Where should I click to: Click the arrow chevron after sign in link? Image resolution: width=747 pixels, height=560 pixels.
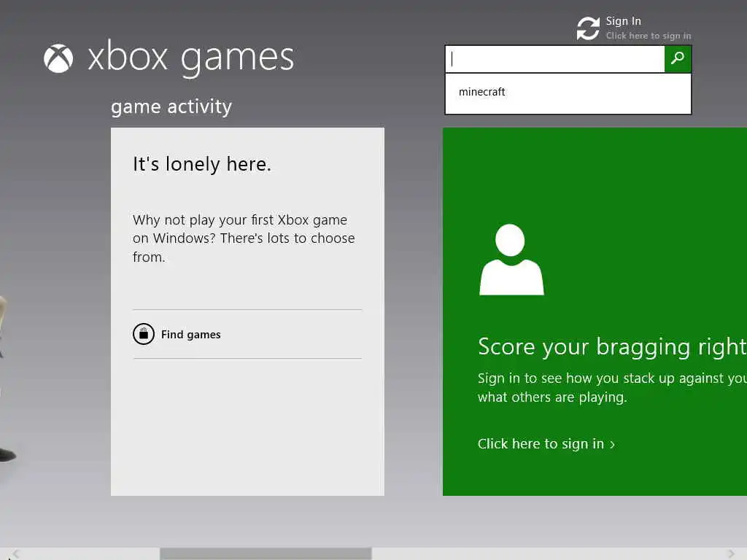point(612,445)
